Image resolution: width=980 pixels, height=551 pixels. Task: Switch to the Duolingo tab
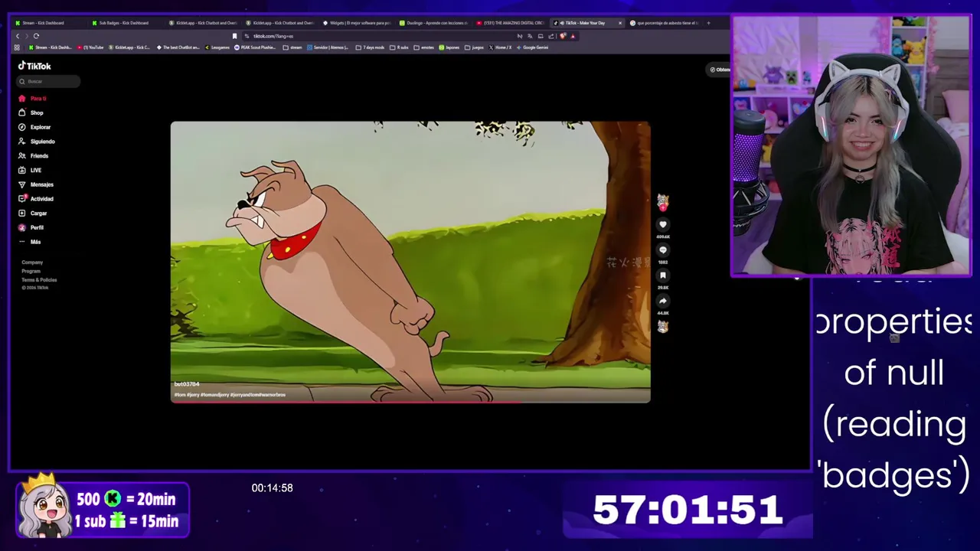pos(433,23)
